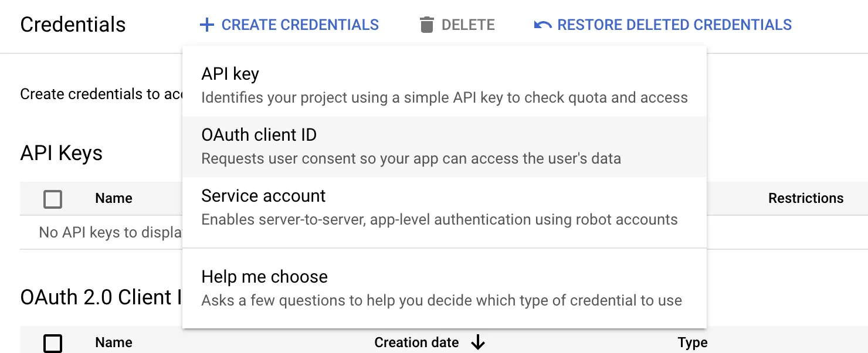The height and width of the screenshot is (353, 868).
Task: Choose API key from the dropdown menu
Action: coord(445,86)
